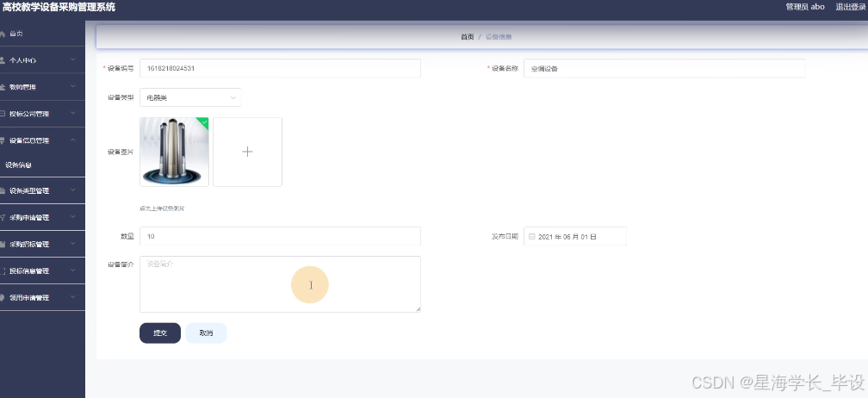Click the monitor icon beside 设备信息管理
Screen dimensions: 868x398
(3, 140)
